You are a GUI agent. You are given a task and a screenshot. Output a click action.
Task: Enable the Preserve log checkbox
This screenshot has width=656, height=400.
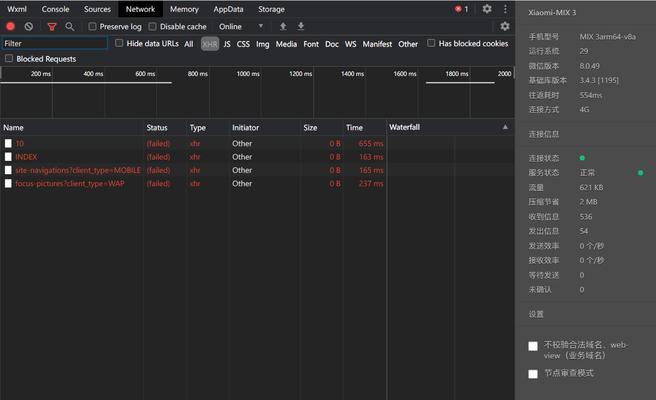(92, 26)
